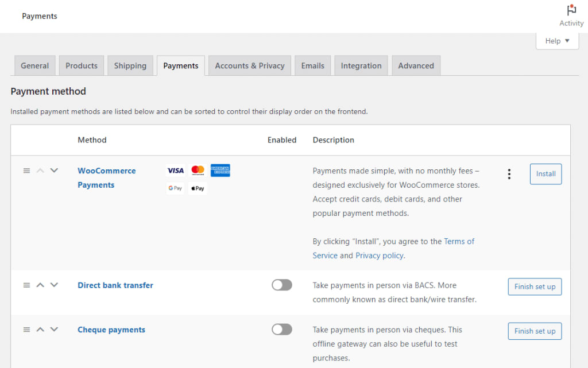The width and height of the screenshot is (588, 368).
Task: Click the 'Installed payment methods are listed' text
Action: point(189,111)
